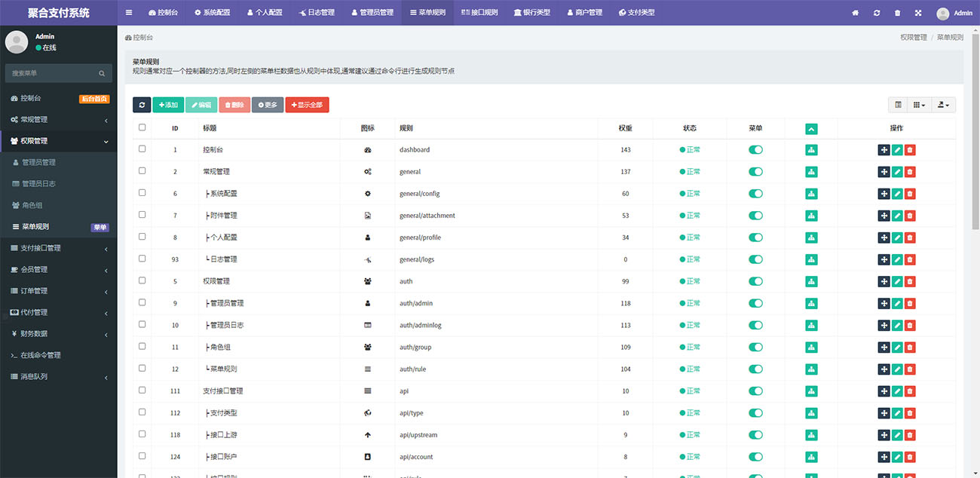The height and width of the screenshot is (478, 980).
Task: Click the green 添加 button
Action: coord(168,105)
